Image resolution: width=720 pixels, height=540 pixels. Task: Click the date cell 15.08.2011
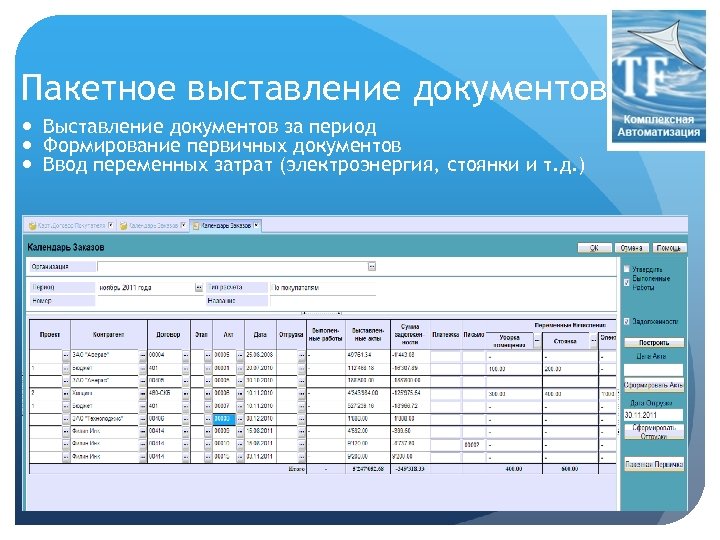260,432
